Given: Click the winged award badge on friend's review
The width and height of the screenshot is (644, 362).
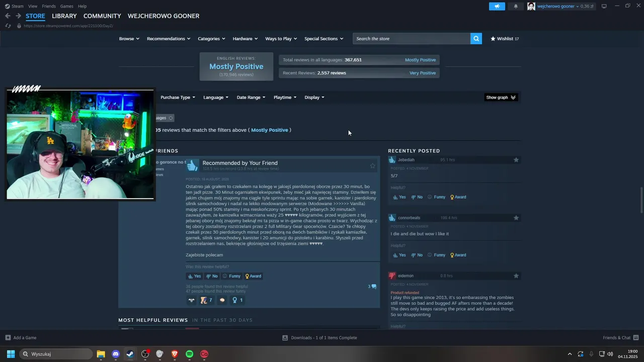Looking at the screenshot, I should [191, 300].
